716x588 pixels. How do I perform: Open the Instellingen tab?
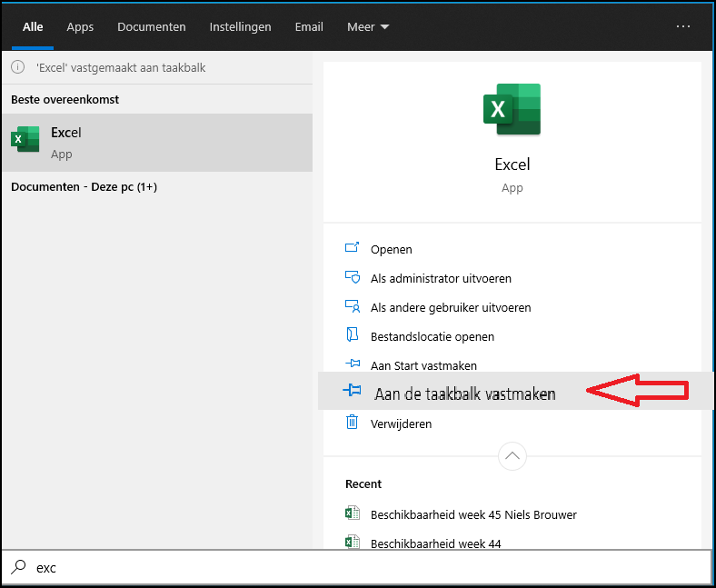(x=240, y=27)
